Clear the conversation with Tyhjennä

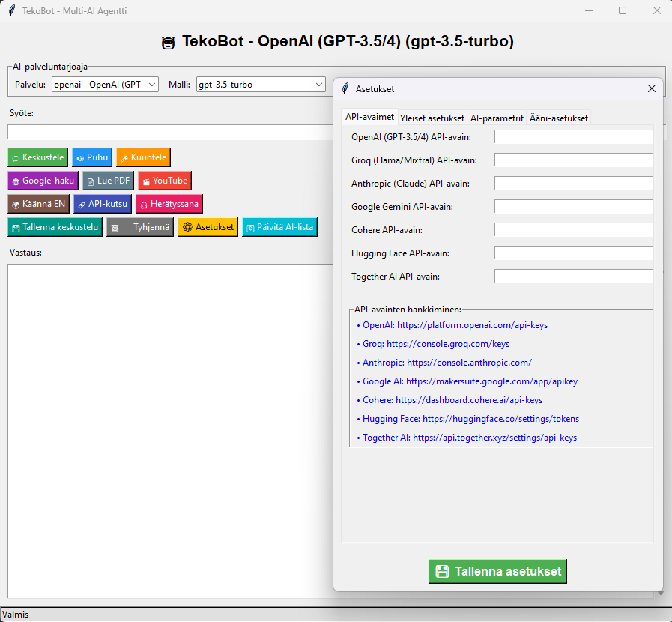click(x=140, y=227)
